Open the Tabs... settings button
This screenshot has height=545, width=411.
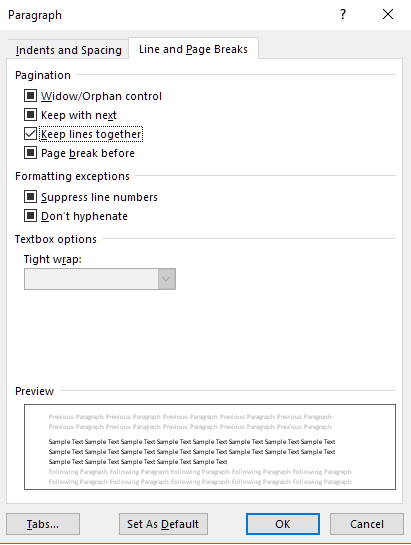point(43,524)
